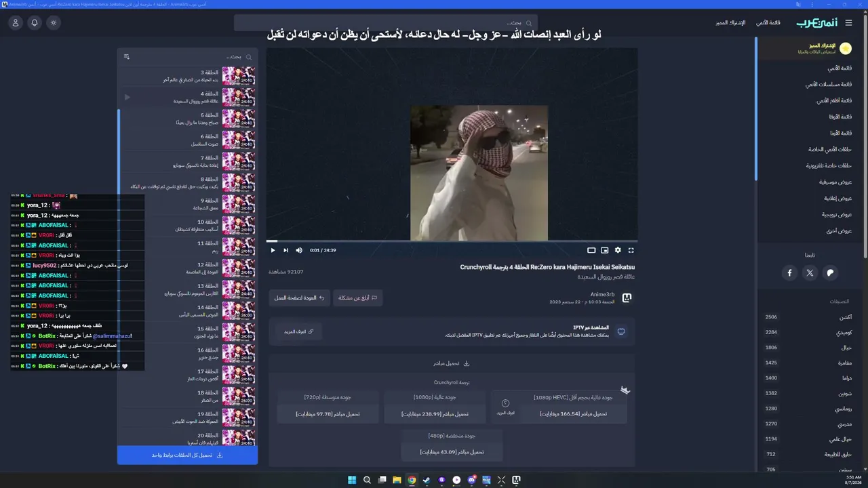Image resolution: width=868 pixels, height=488 pixels.
Task: Open the دراما genre with 1400 titles
Action: [x=808, y=378]
